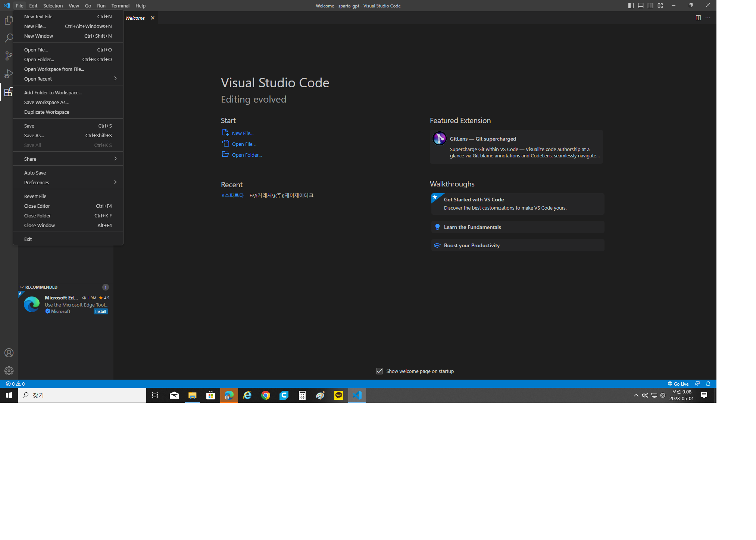Open the Manage gear icon
The image size is (756, 540).
(9, 371)
